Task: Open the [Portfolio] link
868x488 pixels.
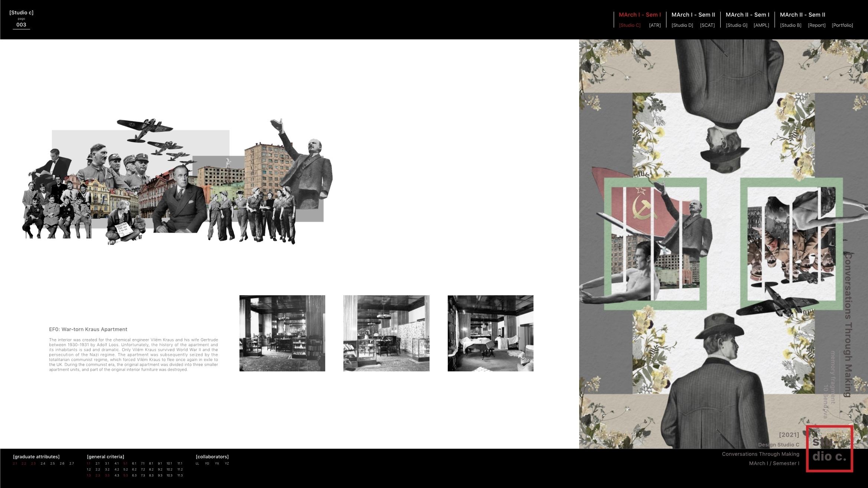Action: [842, 25]
